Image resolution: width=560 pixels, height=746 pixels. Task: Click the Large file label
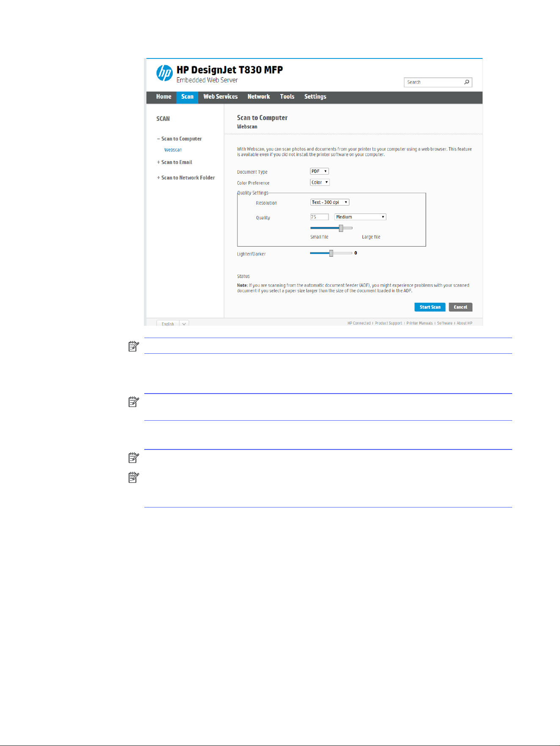(371, 237)
